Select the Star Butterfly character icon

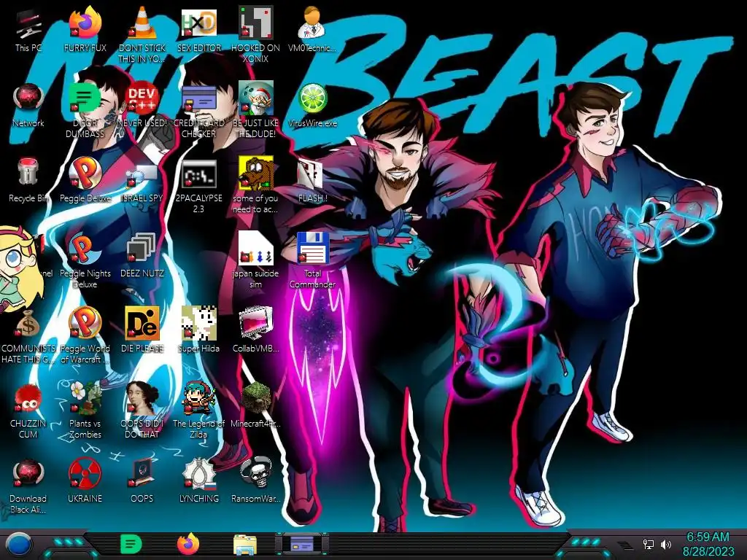[x=19, y=269]
